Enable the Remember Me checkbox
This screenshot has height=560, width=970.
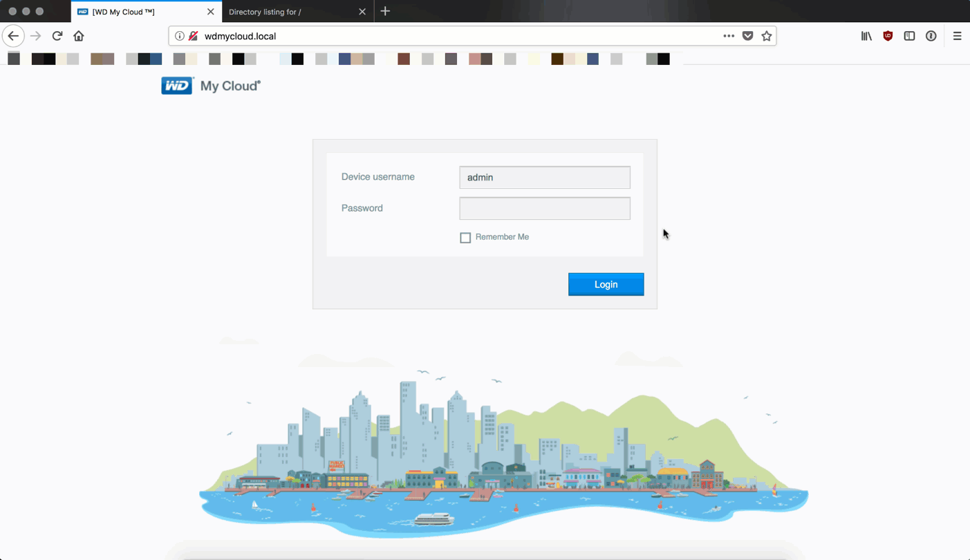[465, 238]
